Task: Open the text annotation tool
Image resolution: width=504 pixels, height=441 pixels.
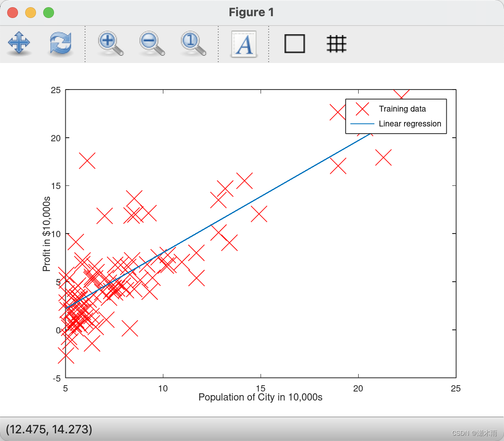Action: 243,44
